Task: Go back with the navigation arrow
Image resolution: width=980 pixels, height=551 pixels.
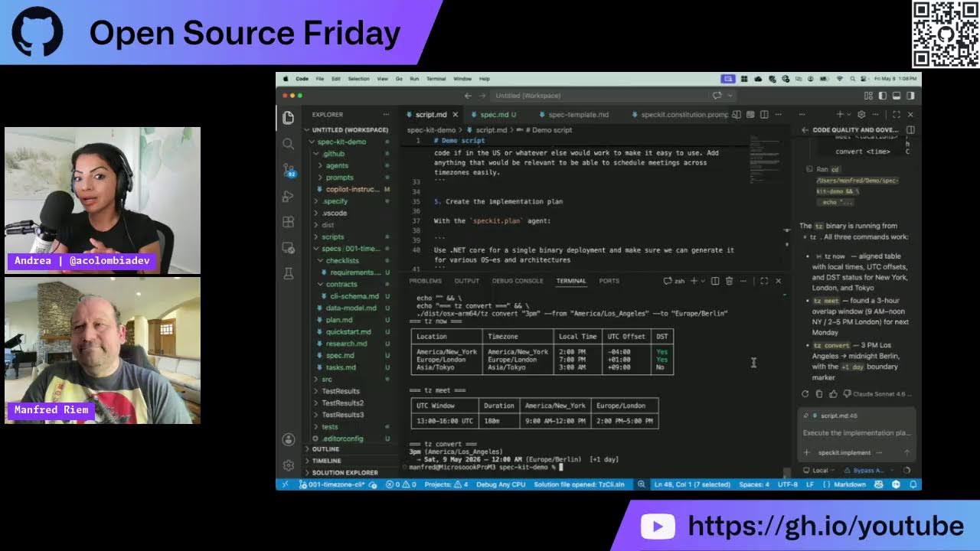Action: click(468, 96)
